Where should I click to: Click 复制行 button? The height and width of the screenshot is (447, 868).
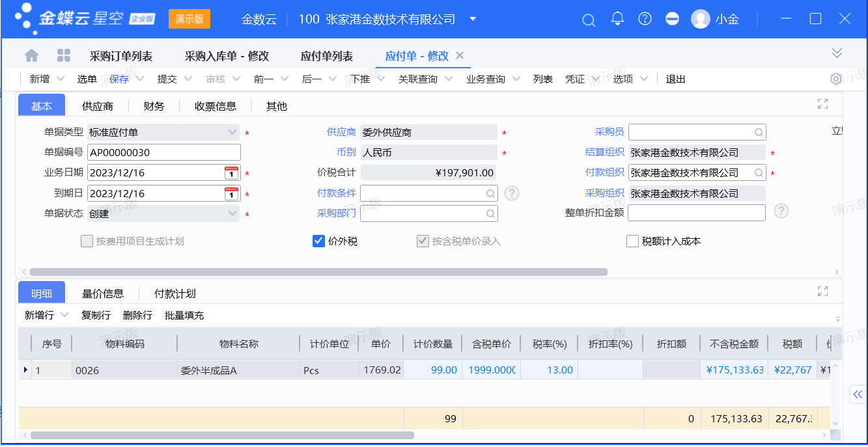(96, 315)
